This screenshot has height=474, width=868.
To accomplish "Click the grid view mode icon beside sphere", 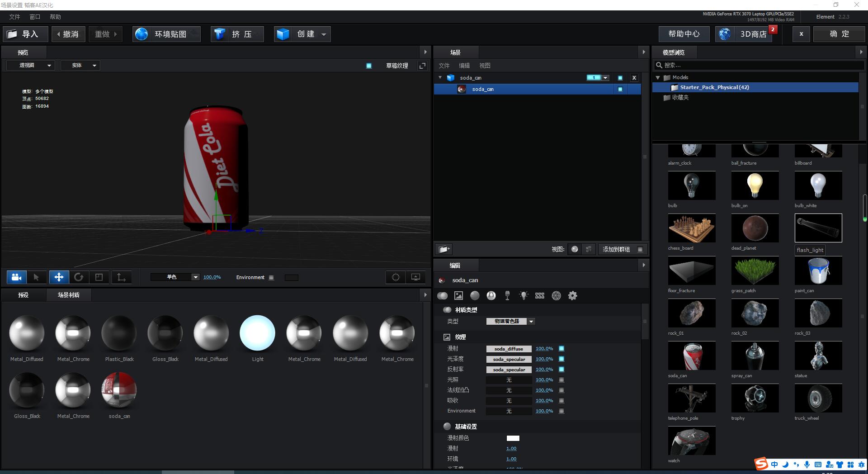I will tap(588, 249).
